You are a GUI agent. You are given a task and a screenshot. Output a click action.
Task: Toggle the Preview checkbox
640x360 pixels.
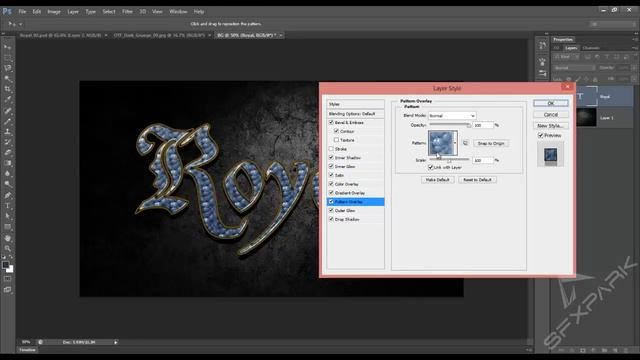(540, 135)
